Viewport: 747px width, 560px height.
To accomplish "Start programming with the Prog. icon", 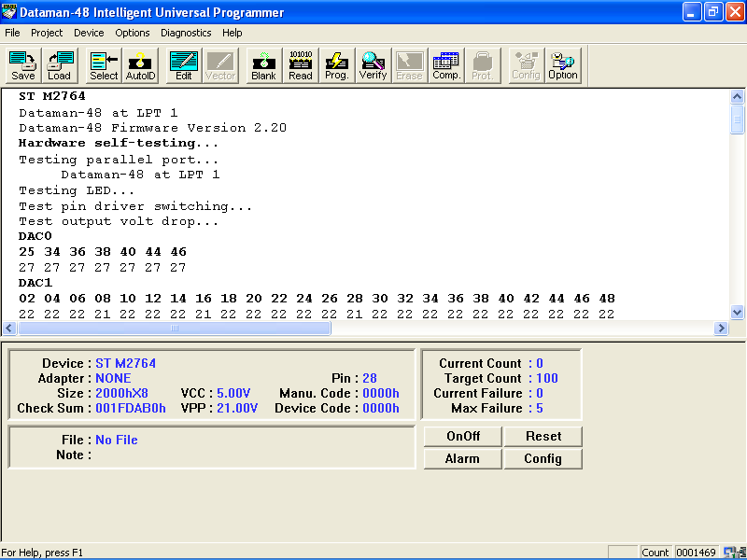I will pyautogui.click(x=337, y=65).
